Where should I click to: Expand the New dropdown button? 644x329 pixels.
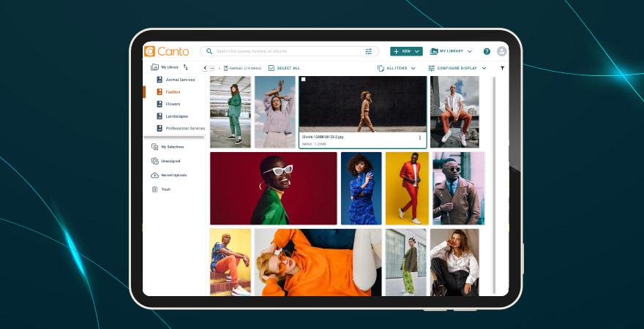(406, 51)
